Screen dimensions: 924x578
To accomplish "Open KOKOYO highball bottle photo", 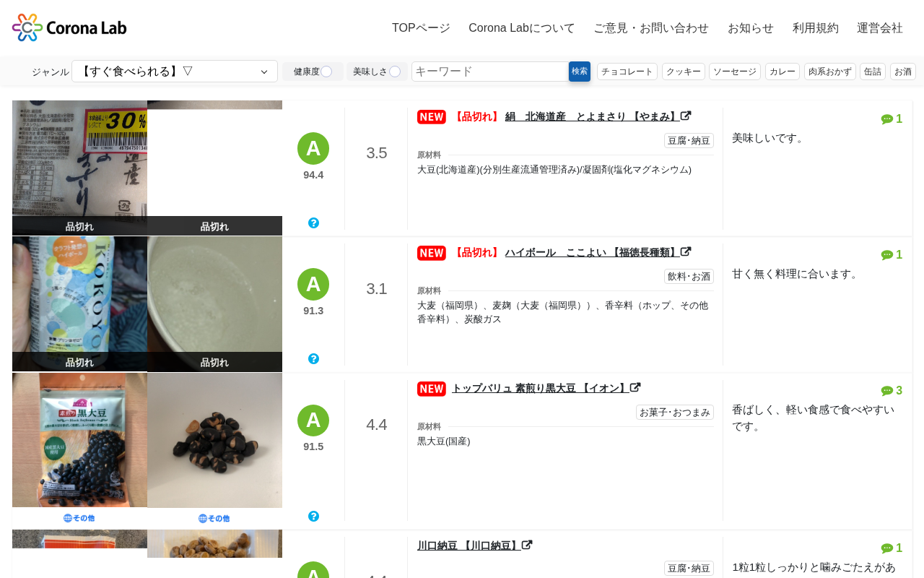I will tap(79, 304).
